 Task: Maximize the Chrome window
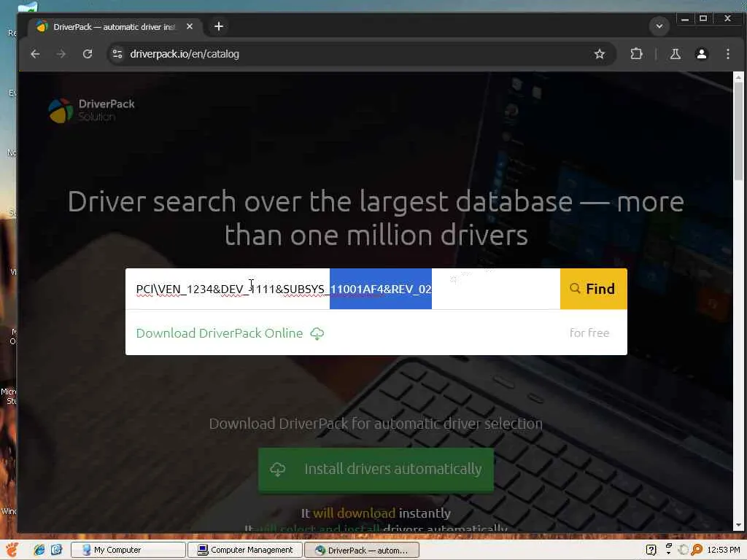pyautogui.click(x=703, y=19)
